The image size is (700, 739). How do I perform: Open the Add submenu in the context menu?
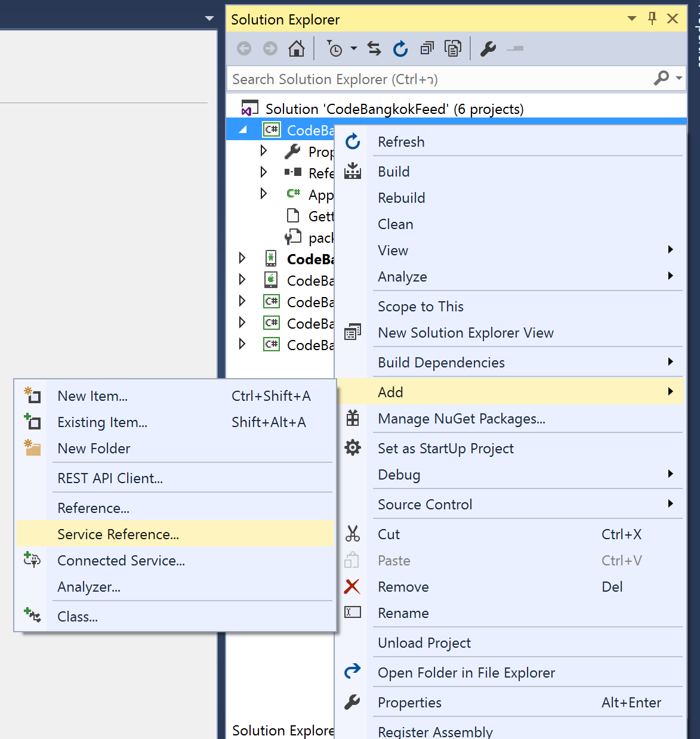390,392
